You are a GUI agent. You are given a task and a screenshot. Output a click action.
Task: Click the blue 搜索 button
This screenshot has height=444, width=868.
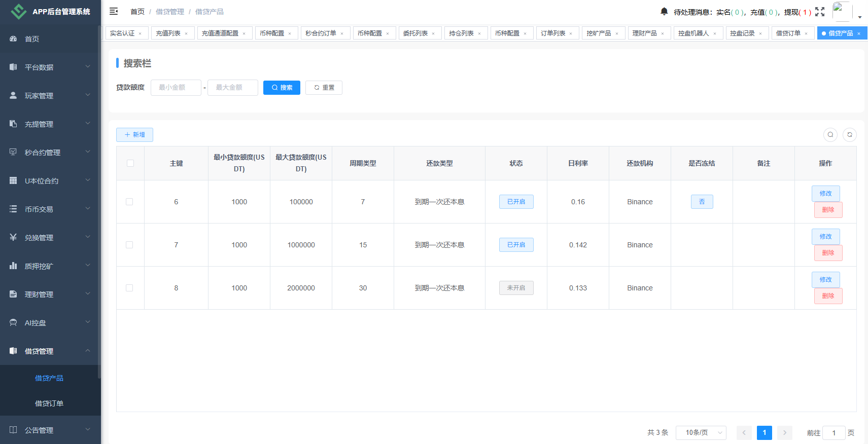[x=282, y=88]
